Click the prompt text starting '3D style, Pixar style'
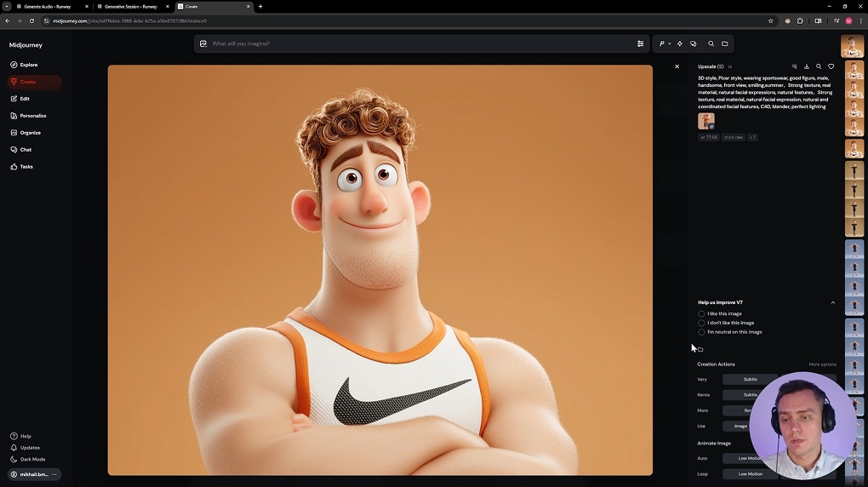This screenshot has height=487, width=868. 765,92
